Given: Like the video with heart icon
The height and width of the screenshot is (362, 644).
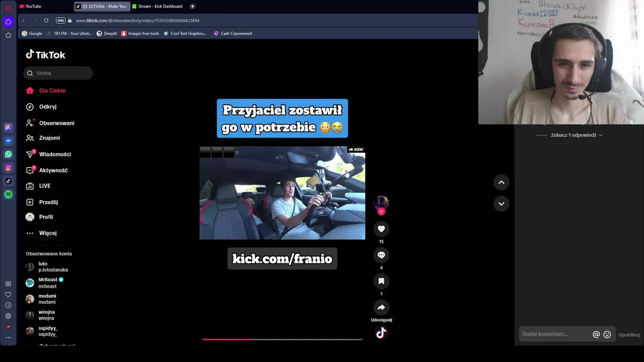Looking at the screenshot, I should 381,229.
